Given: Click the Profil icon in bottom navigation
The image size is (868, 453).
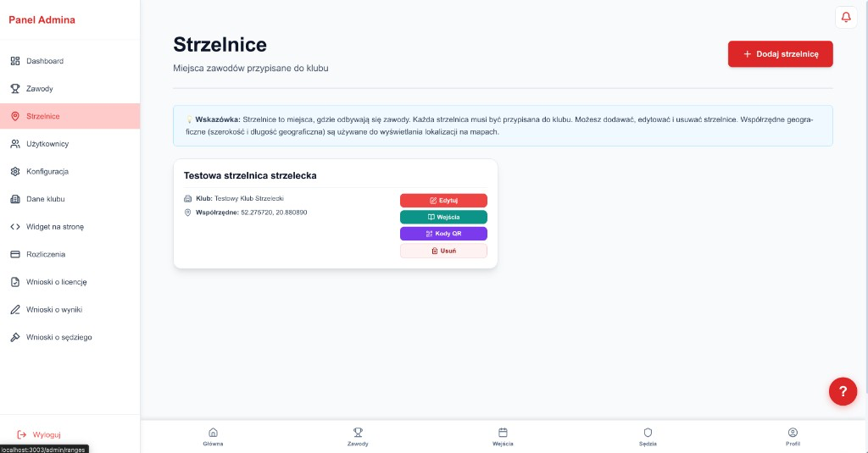Looking at the screenshot, I should point(793,432).
